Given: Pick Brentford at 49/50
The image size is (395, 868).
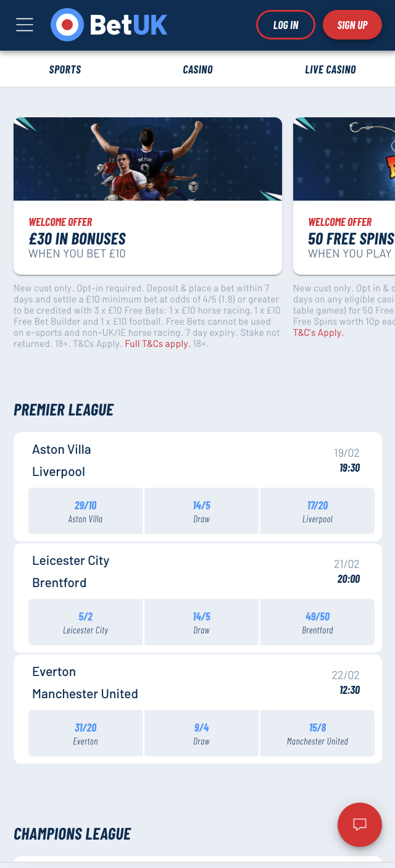Looking at the screenshot, I should (x=317, y=622).
